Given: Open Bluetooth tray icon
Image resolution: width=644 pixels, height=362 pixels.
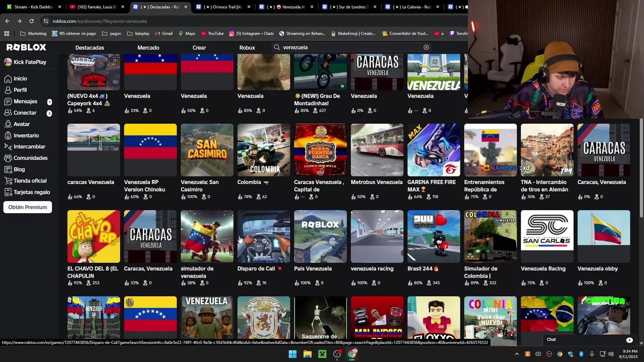Looking at the screenshot, I should (x=581, y=354).
